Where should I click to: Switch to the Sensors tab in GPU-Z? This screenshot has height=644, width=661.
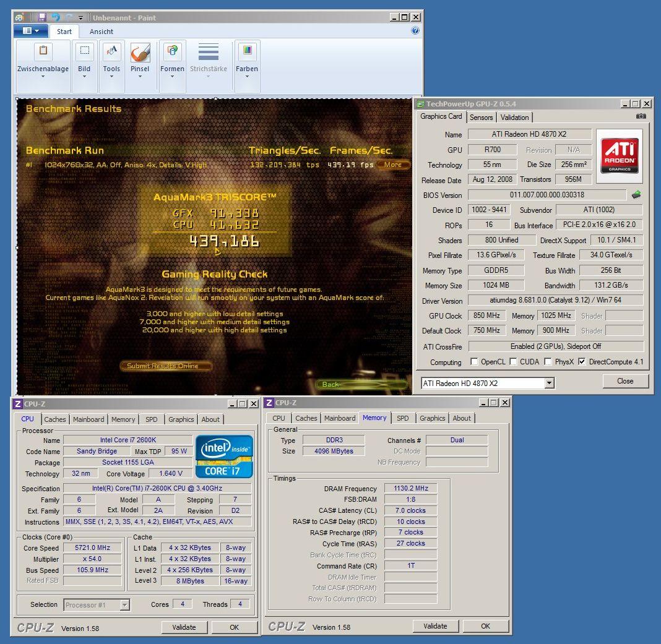pyautogui.click(x=481, y=118)
